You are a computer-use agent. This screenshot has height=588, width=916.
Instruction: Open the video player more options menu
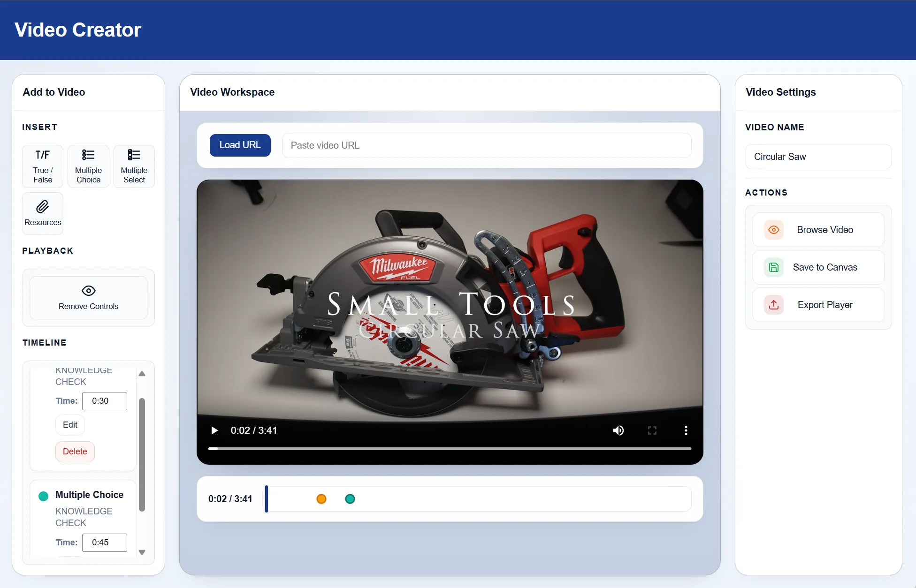(686, 430)
